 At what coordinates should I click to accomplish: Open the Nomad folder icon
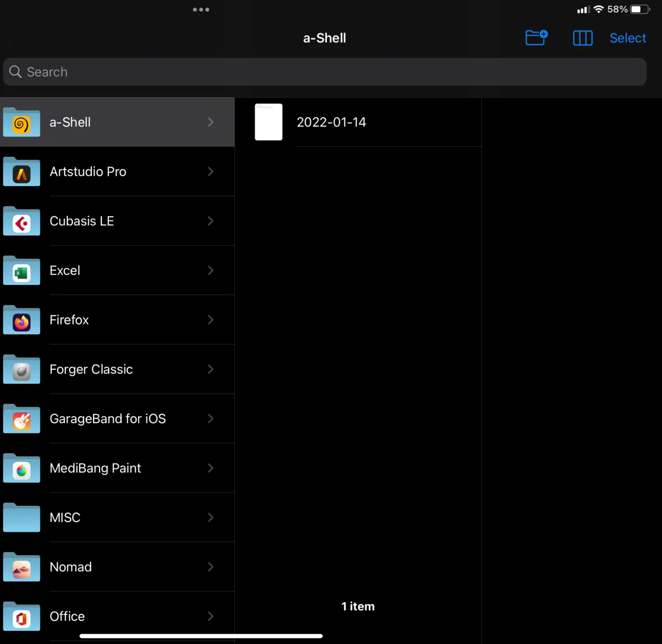pyautogui.click(x=22, y=567)
